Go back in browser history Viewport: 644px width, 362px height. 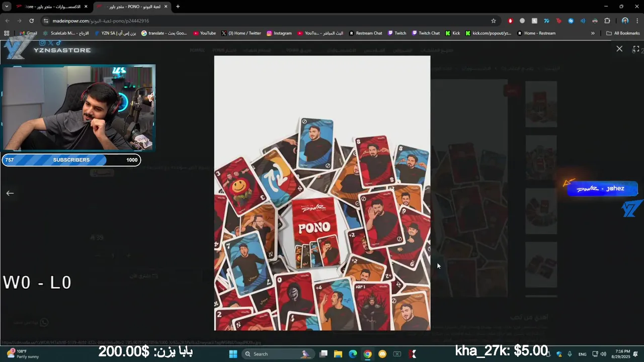pyautogui.click(x=7, y=21)
